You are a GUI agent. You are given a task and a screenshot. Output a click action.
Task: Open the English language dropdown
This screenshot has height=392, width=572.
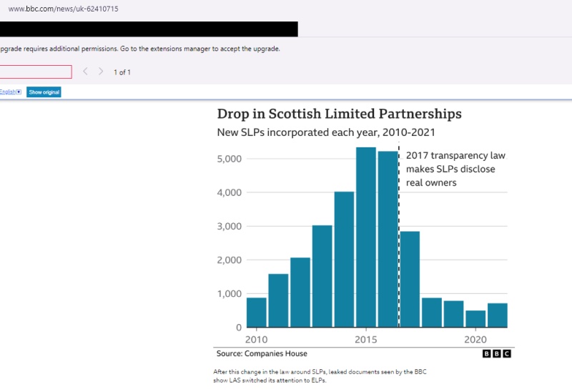point(11,92)
